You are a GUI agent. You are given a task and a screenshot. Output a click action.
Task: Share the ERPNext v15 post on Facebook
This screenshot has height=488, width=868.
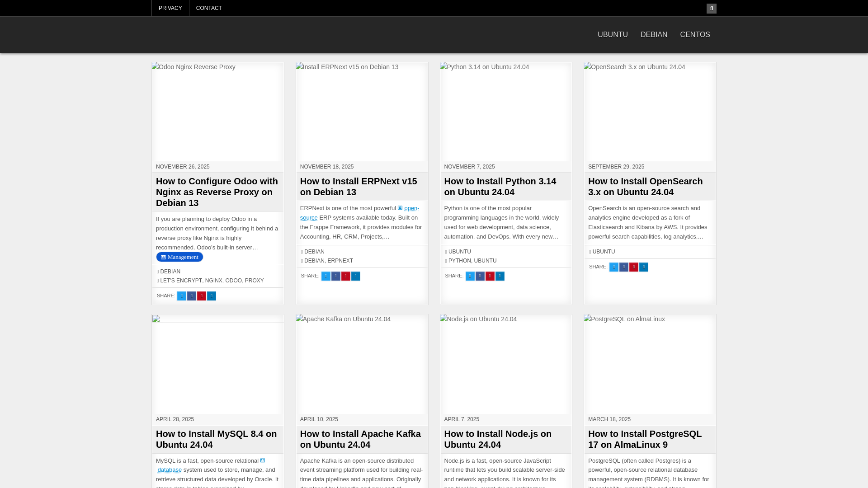click(x=335, y=276)
